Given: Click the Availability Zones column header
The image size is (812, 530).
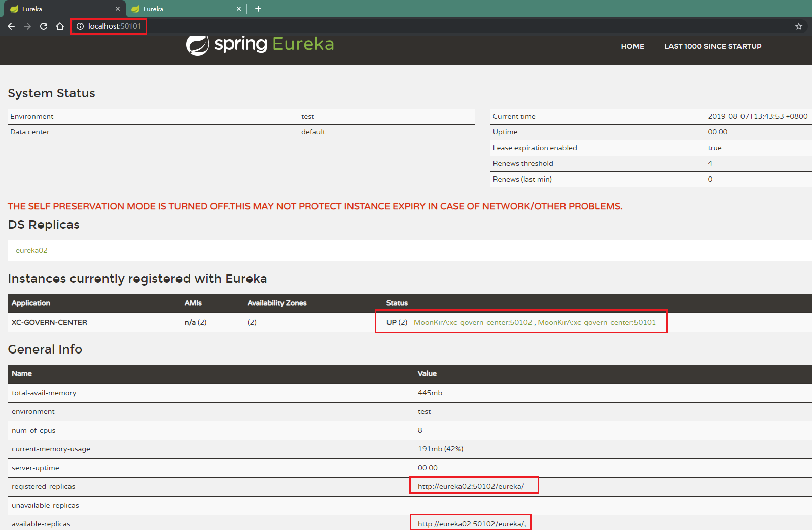Looking at the screenshot, I should (x=277, y=303).
